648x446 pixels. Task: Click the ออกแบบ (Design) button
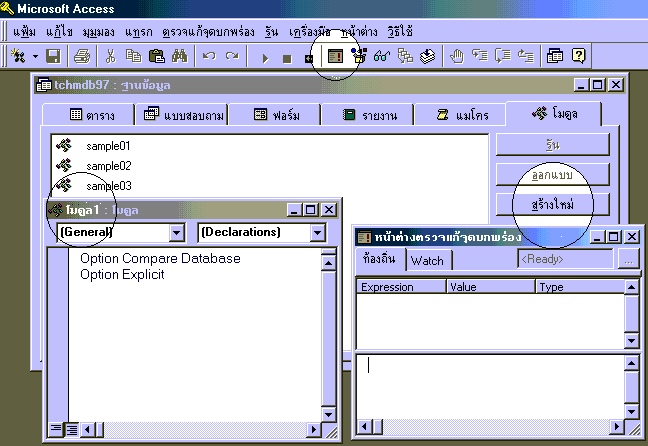(552, 175)
